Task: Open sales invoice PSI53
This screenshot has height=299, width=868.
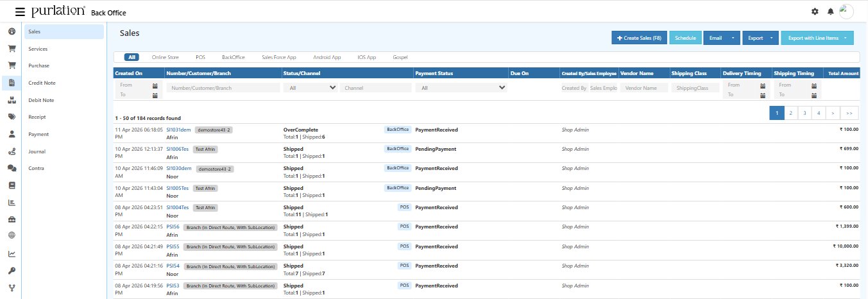Action: click(173, 286)
